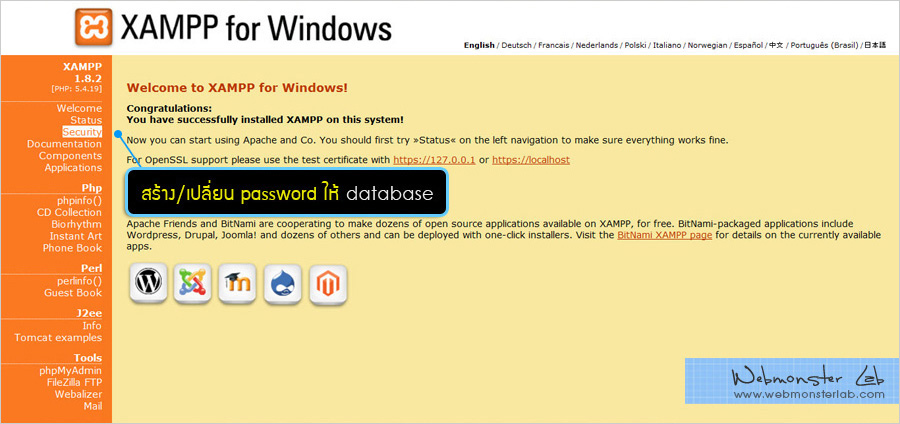This screenshot has height=424, width=900.
Task: Open the Guest Book demo
Action: pyautogui.click(x=73, y=293)
